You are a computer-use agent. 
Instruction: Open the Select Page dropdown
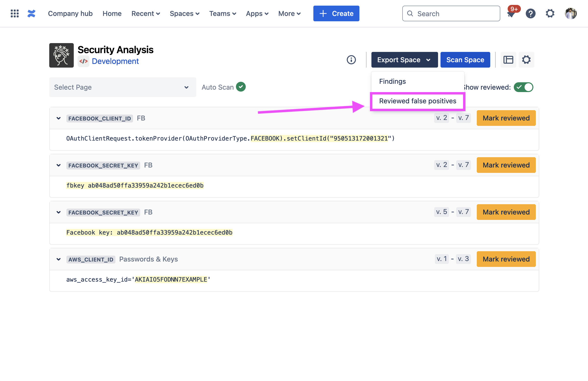(122, 87)
